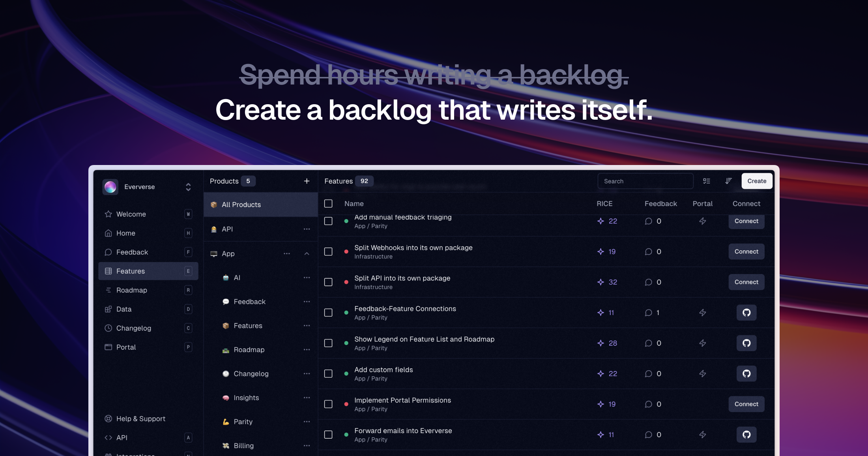Go to Roadmap in the left sidebar

tap(131, 290)
